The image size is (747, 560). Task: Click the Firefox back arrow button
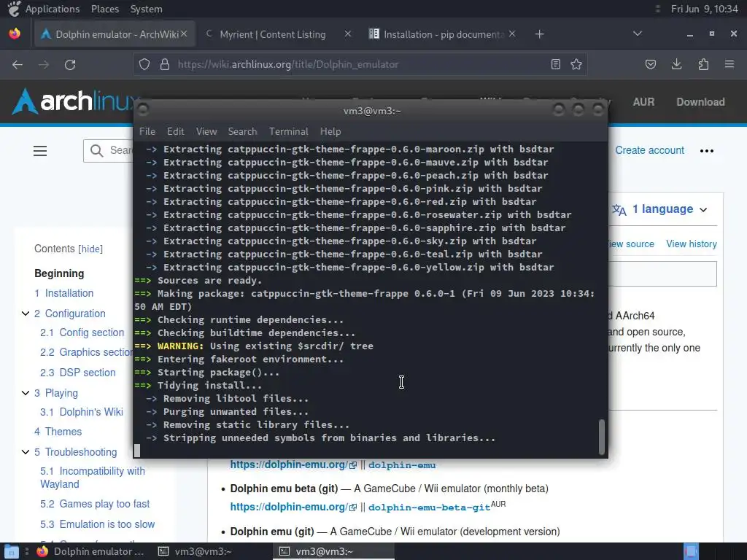coord(18,64)
